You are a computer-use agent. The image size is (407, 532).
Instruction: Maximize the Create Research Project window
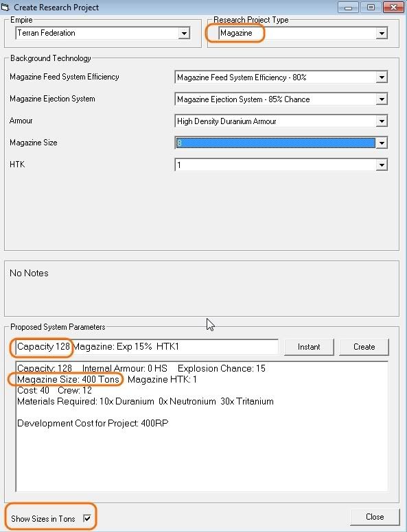point(371,7)
